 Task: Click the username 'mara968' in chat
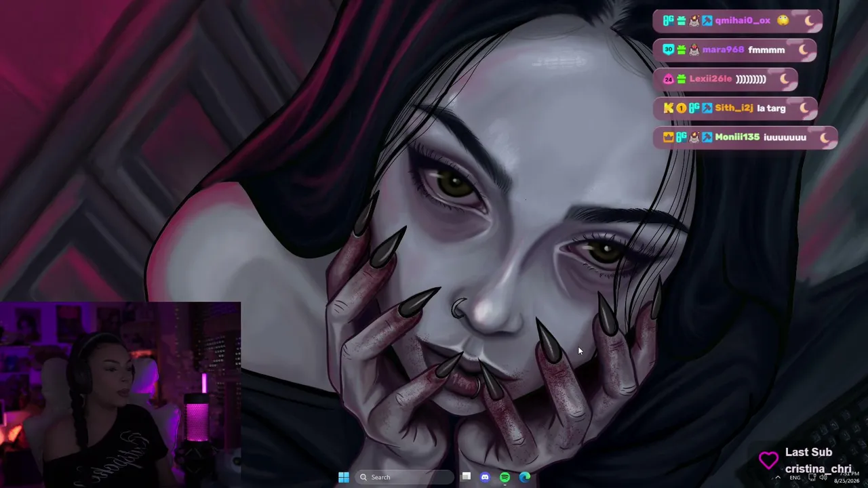723,49
